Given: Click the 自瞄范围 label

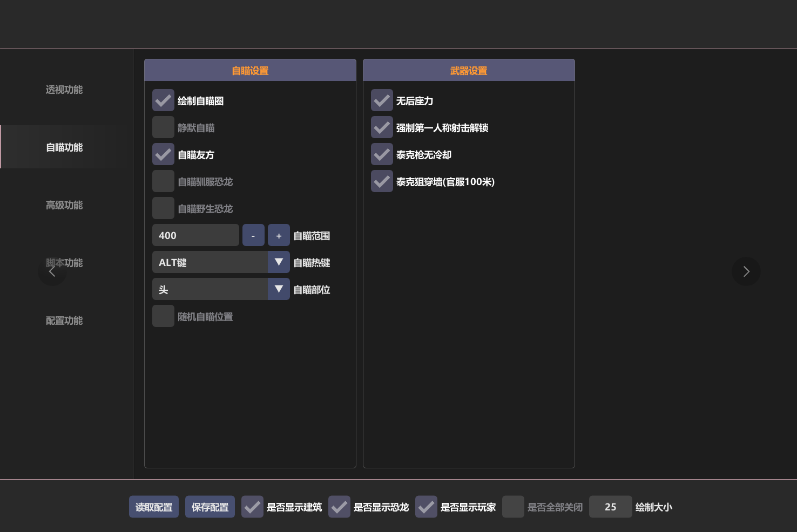Looking at the screenshot, I should (312, 236).
